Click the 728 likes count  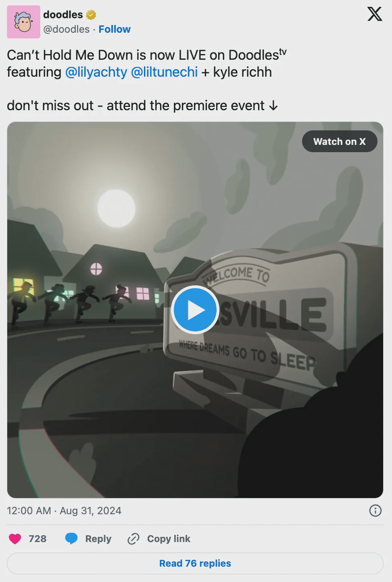click(x=38, y=539)
